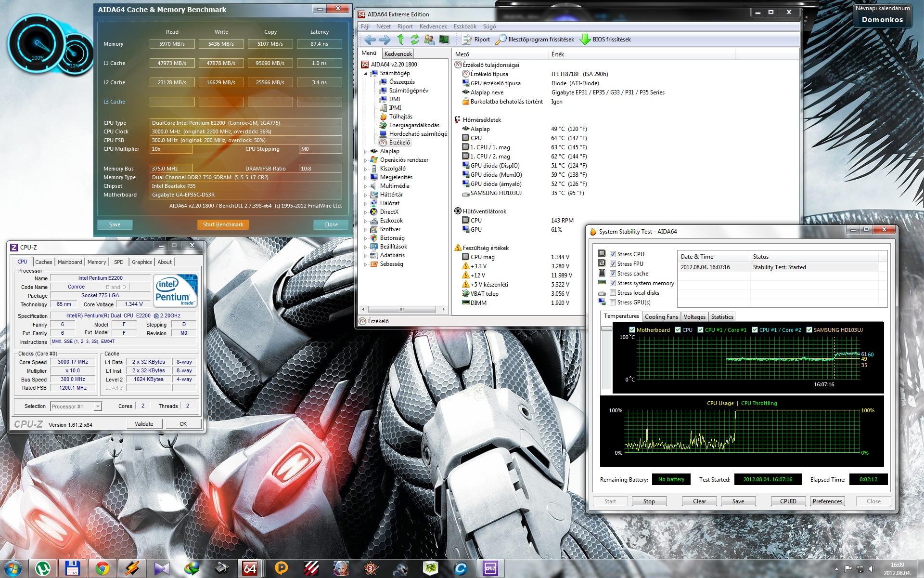Open stability test Preferences
Screen dimensions: 924x578
point(827,501)
